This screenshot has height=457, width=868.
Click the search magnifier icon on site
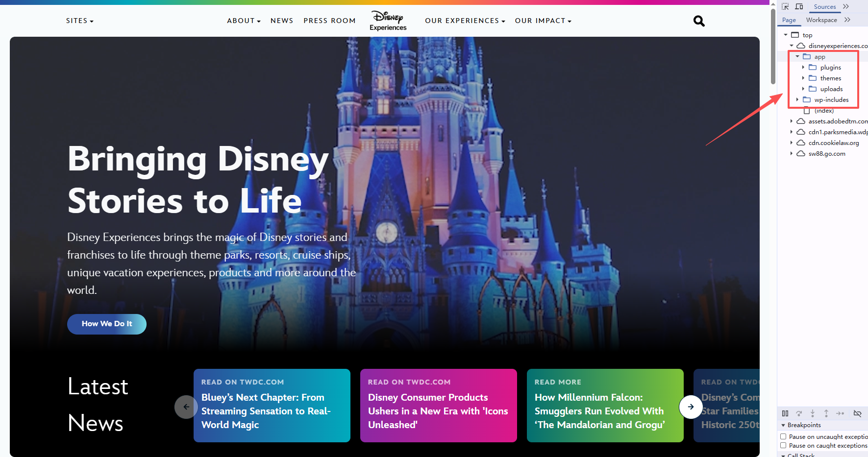(x=699, y=21)
